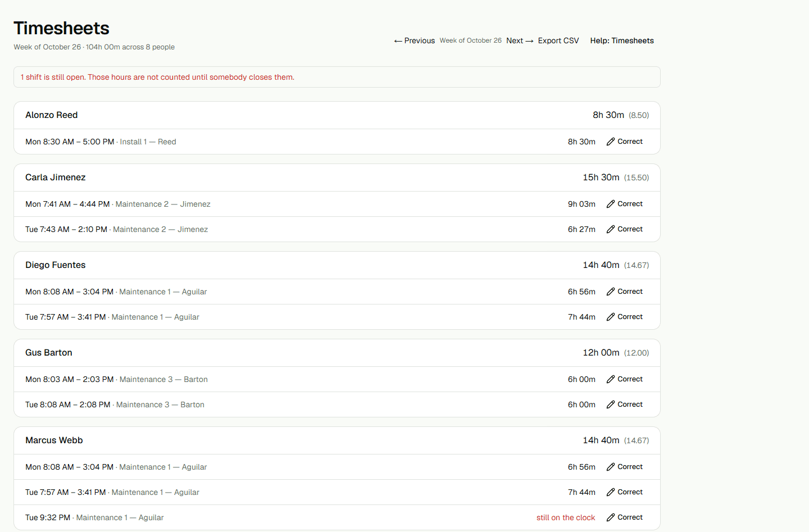Image resolution: width=809 pixels, height=532 pixels.
Task: Click Alonzo Reed's (8.50) decimal hours
Action: (639, 115)
